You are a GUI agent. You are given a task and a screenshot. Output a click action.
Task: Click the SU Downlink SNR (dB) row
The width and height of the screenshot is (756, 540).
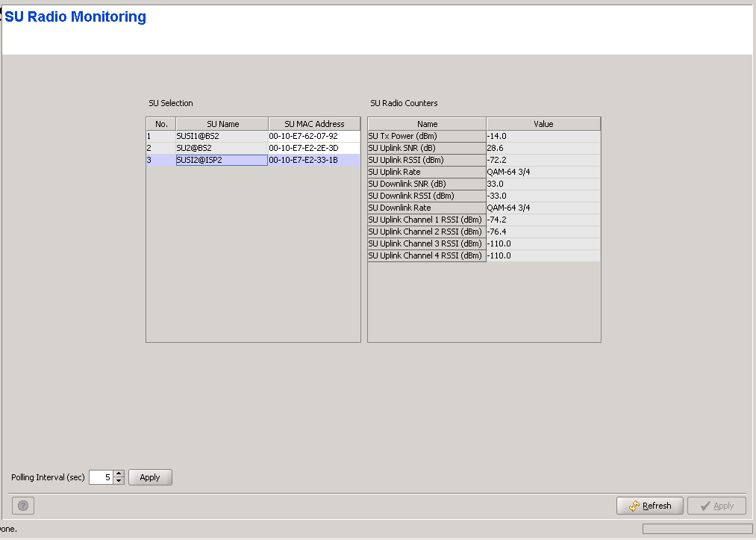click(x=427, y=184)
